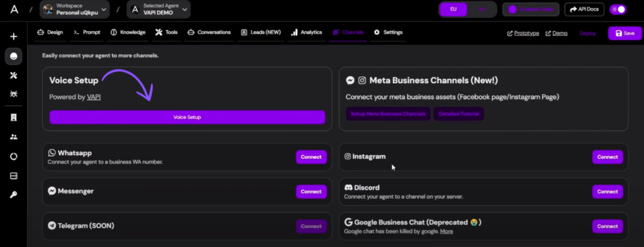Click the Instagram icon in Meta Business header
The width and height of the screenshot is (644, 247).
(362, 80)
